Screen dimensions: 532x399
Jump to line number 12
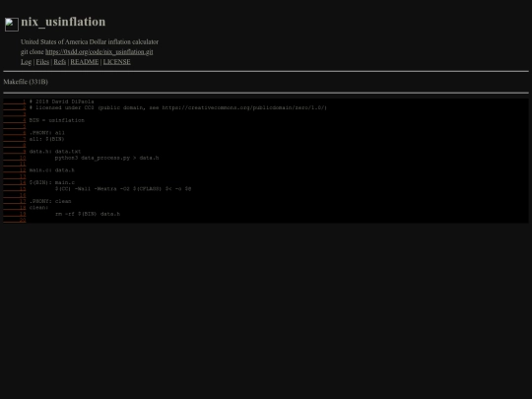(15, 170)
